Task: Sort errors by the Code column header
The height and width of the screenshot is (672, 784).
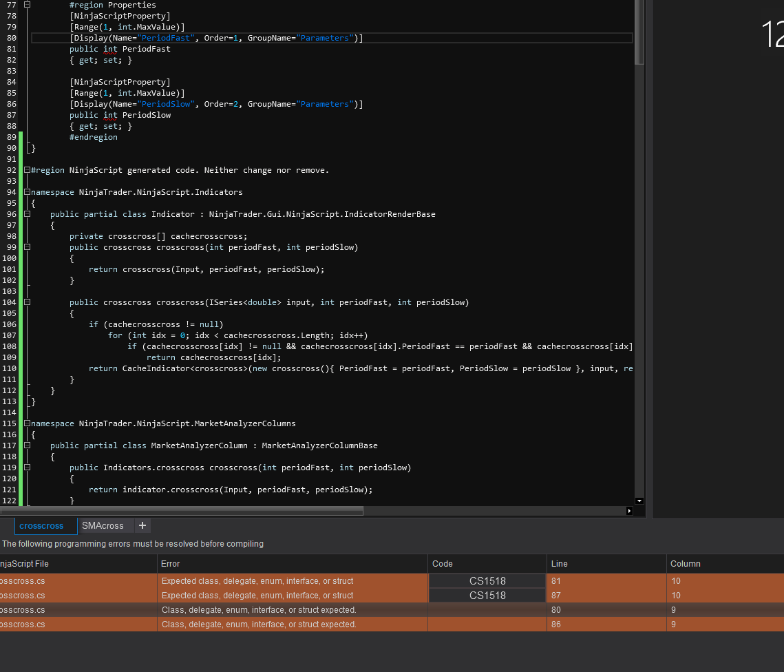Action: tap(487, 564)
